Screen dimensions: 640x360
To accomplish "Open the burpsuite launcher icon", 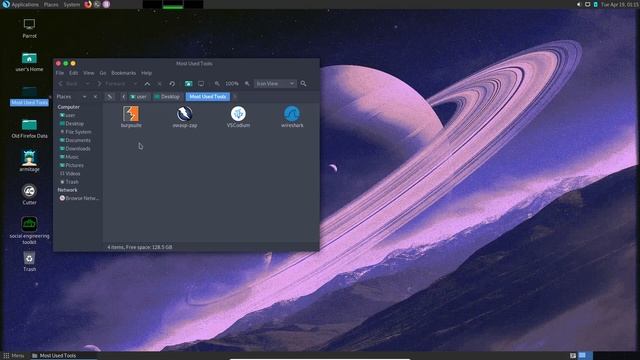I will (x=131, y=114).
